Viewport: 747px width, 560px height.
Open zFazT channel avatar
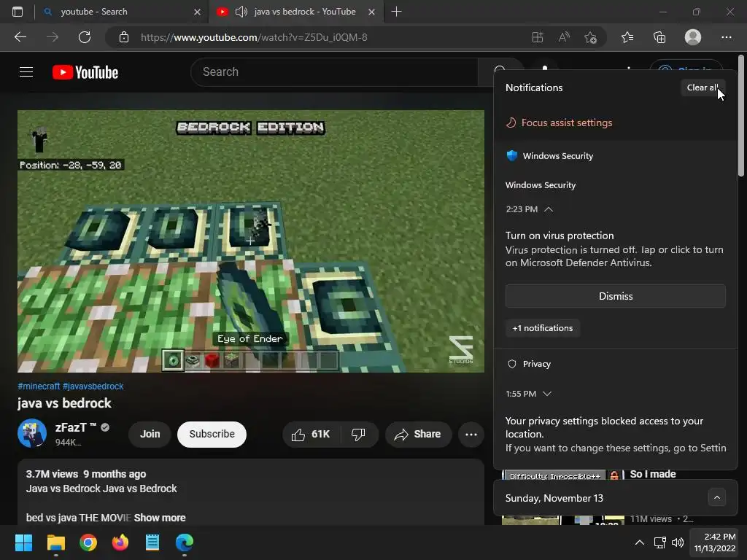coord(32,433)
